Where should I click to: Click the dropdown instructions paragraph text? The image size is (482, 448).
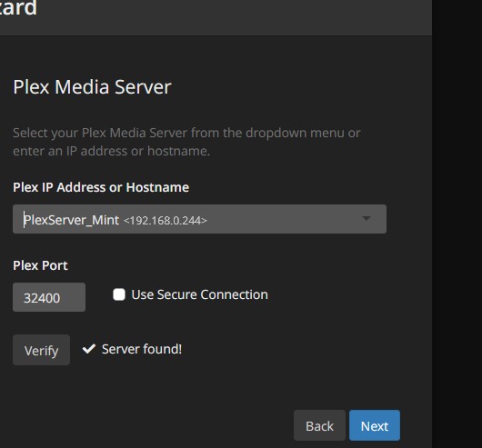coord(186,142)
